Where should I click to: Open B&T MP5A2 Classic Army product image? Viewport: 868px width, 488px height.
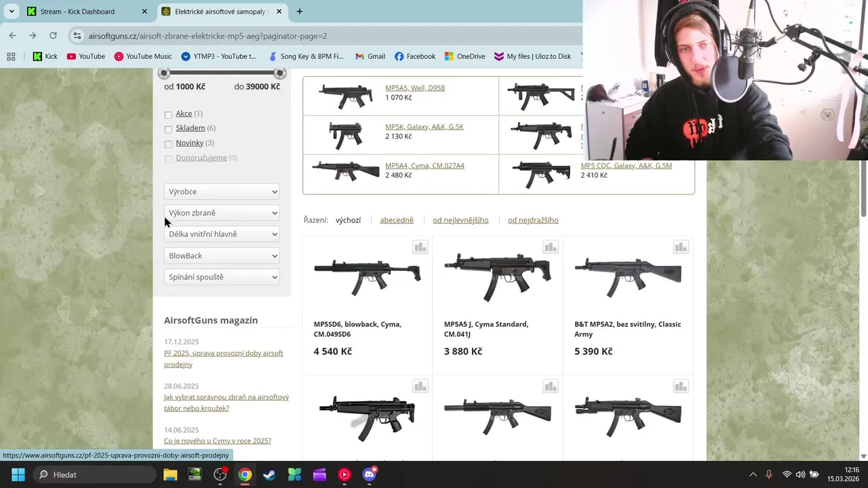pos(628,277)
